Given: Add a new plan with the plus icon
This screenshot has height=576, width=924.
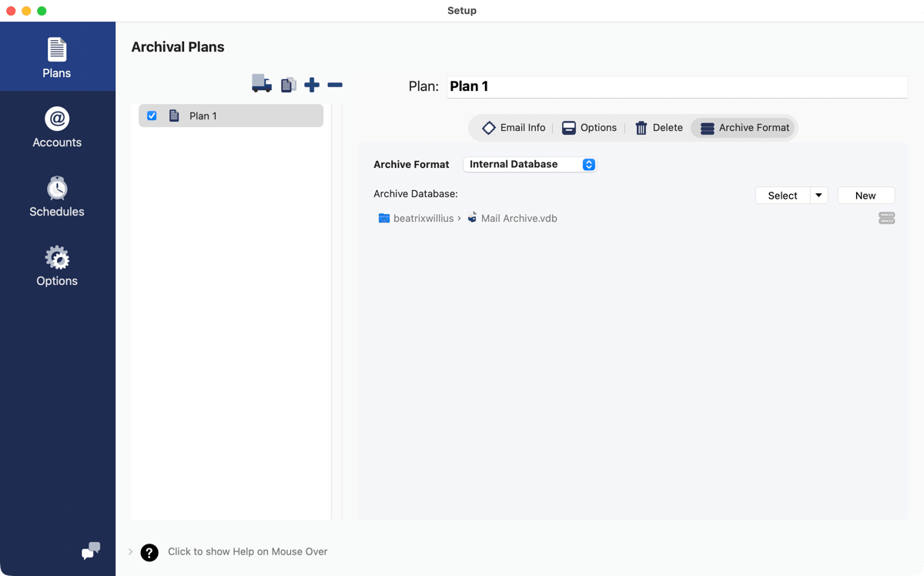Looking at the screenshot, I should [312, 85].
